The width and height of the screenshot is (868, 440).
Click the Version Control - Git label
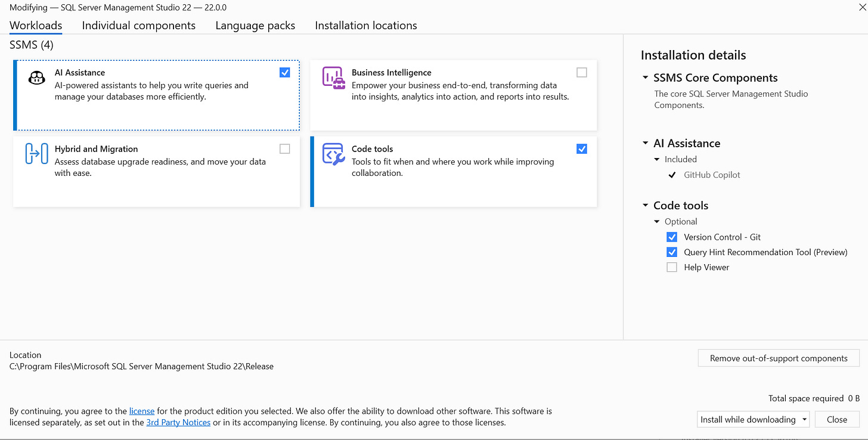tap(723, 237)
